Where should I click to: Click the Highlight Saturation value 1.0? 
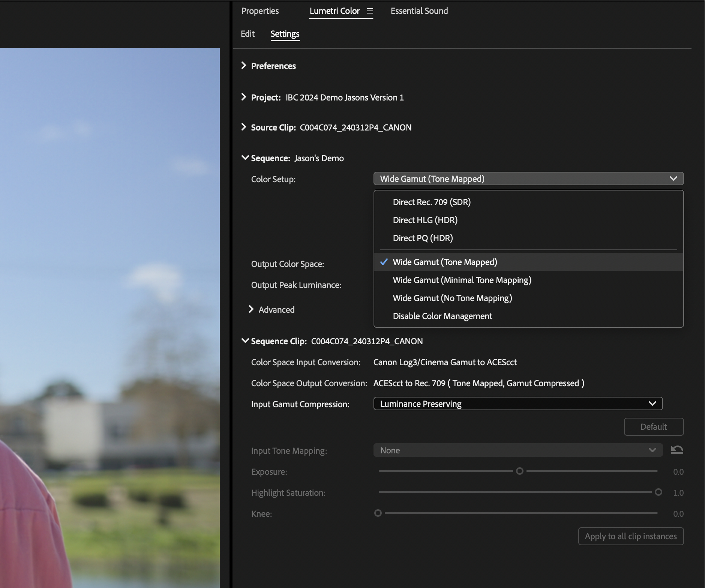click(x=678, y=493)
